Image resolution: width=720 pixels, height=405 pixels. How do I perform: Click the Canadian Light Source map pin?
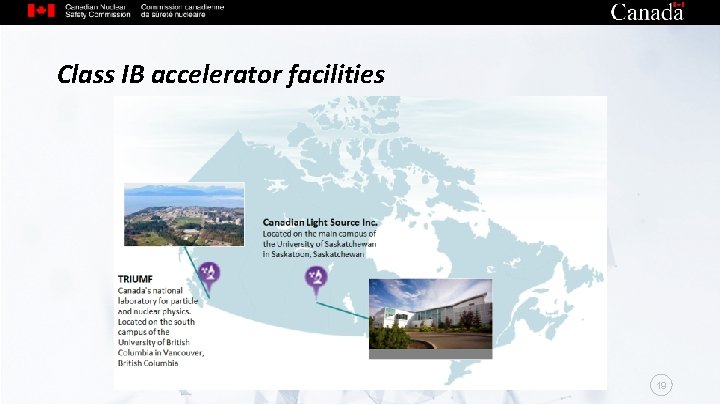click(x=316, y=280)
